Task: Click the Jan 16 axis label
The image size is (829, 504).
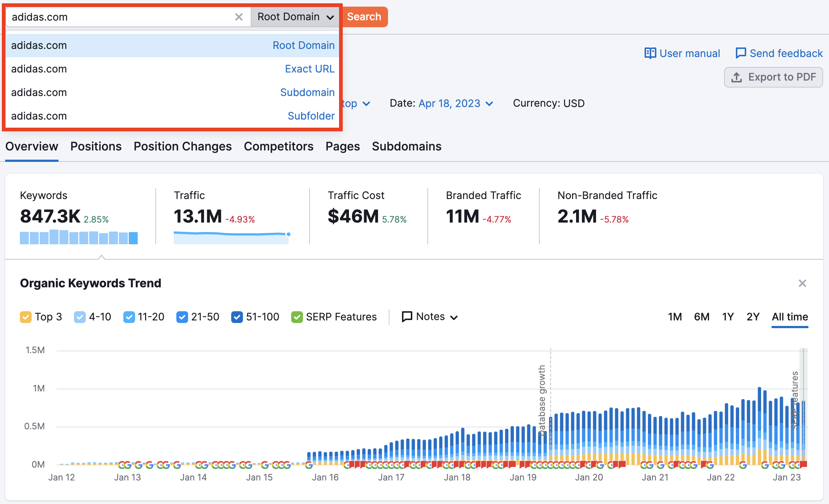Action: click(x=325, y=478)
